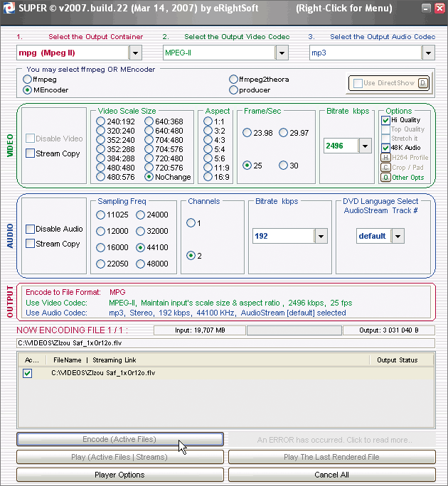Open Crop / Pad via C icon
Viewport: 448px width, 486px height.
point(385,168)
